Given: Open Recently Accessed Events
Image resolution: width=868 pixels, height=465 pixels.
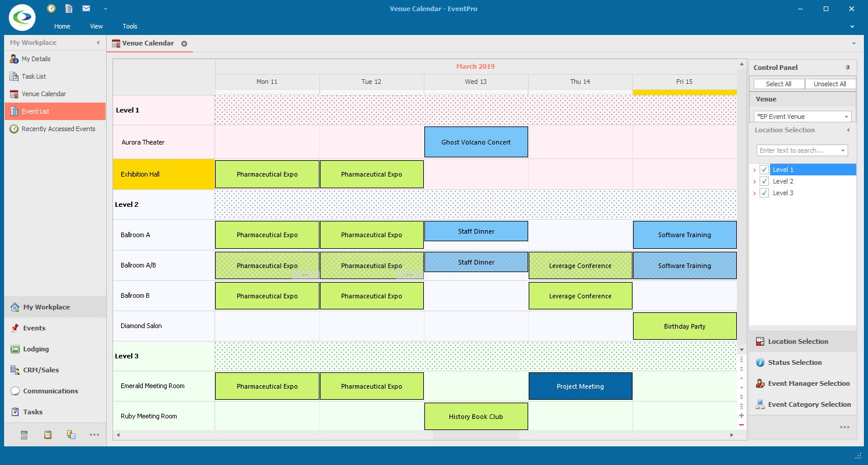Looking at the screenshot, I should coord(55,129).
